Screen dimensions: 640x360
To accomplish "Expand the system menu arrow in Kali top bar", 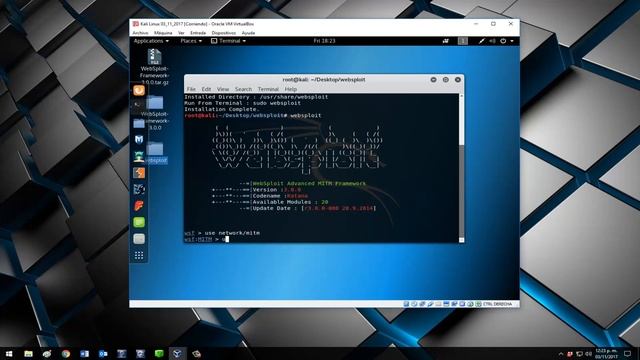I will (512, 41).
